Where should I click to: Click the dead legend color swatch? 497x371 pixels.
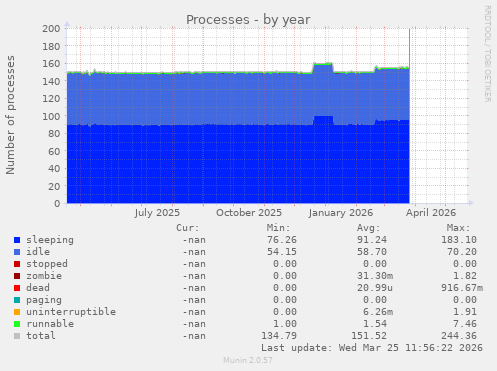point(17,288)
